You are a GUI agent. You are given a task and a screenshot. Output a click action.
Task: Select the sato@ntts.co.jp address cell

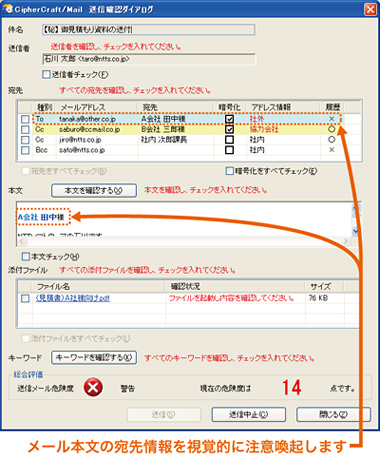(82, 150)
